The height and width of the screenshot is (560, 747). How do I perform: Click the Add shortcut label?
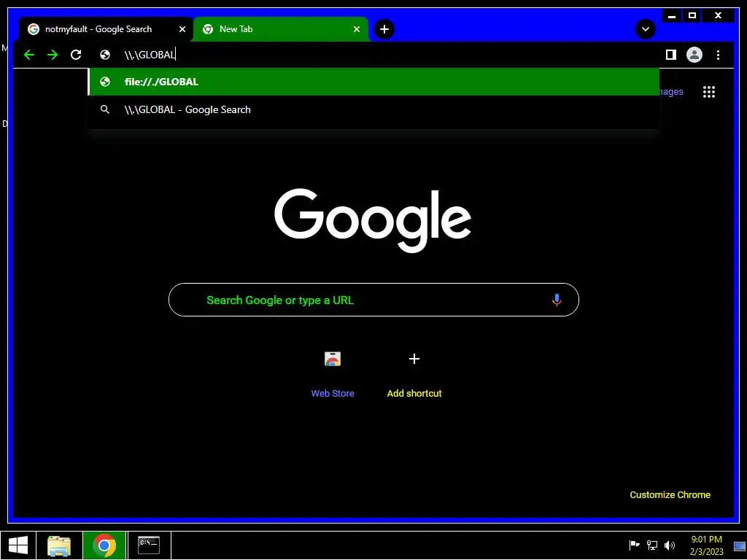coord(414,393)
